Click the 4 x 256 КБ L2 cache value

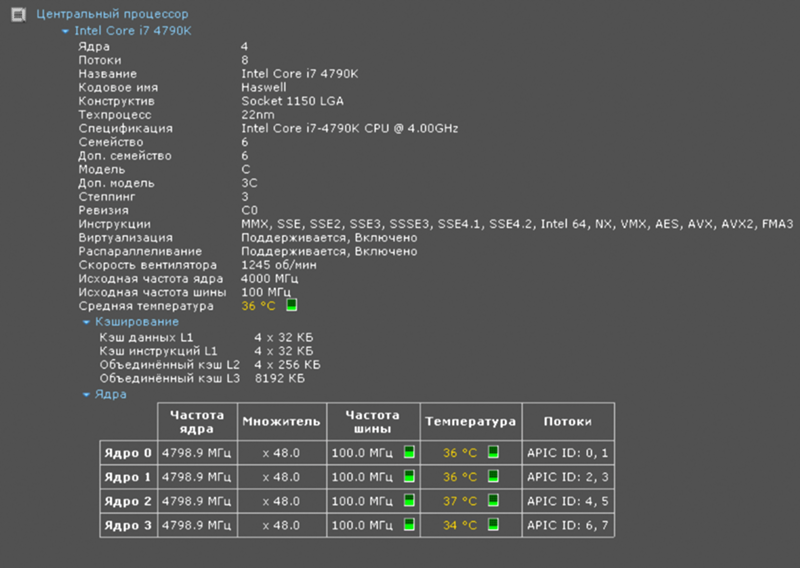287,365
